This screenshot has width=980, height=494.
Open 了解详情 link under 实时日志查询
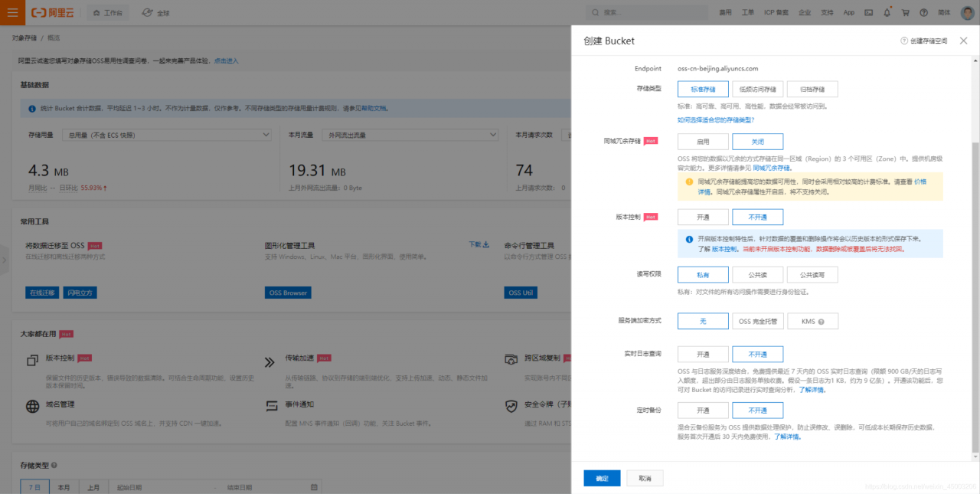[x=812, y=390]
